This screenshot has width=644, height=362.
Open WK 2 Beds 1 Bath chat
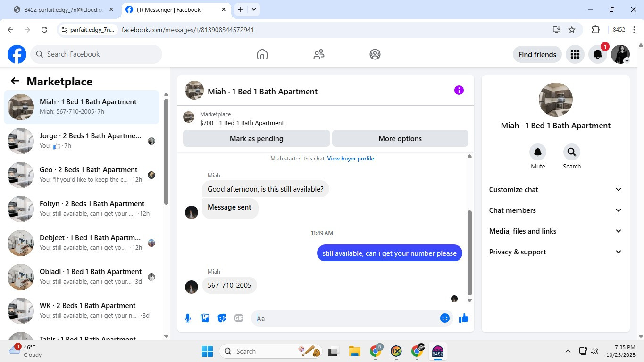[81, 311]
